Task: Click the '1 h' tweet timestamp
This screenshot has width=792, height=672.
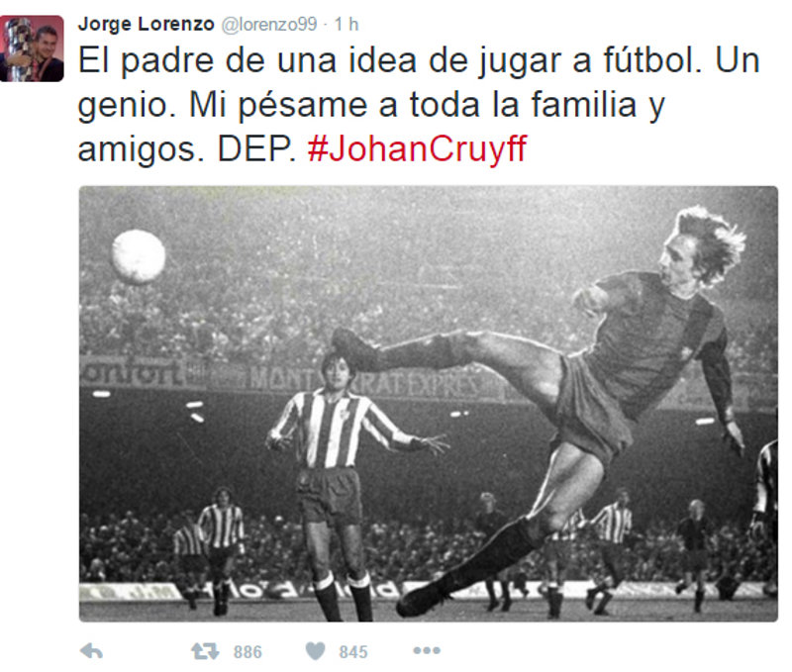Action: click(x=346, y=24)
